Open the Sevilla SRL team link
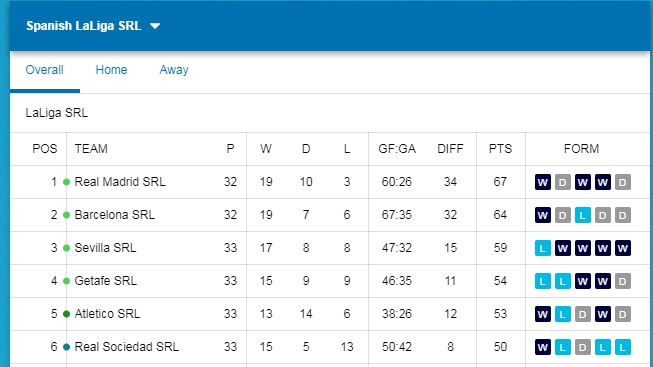Viewport: 653px width, 367px height. click(105, 247)
